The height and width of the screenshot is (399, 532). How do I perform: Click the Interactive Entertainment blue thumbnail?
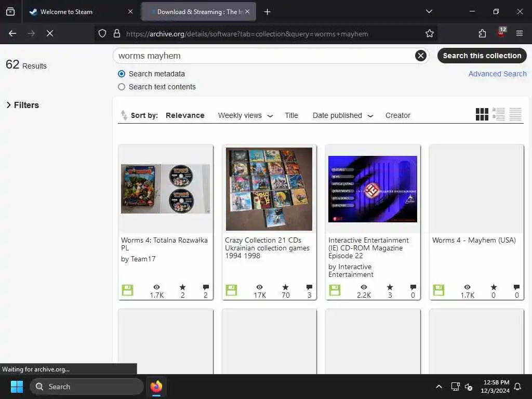[373, 189]
